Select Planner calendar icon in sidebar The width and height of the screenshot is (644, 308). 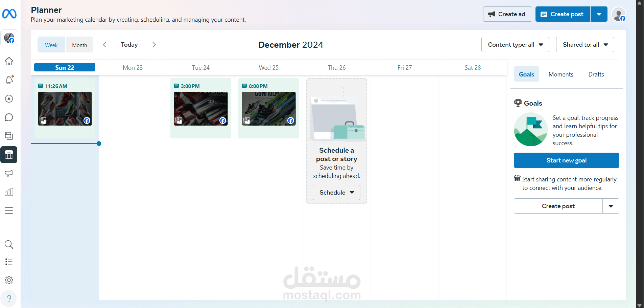coord(9,155)
